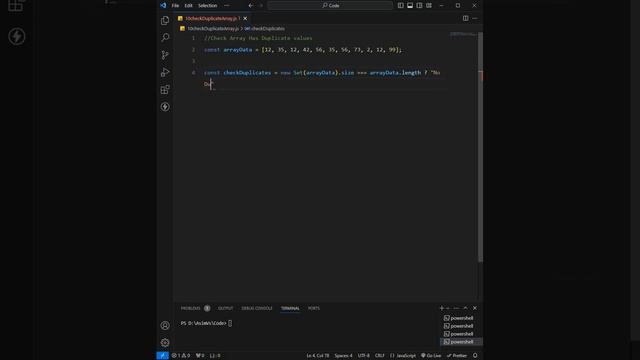Viewport: 640px width, 360px height.
Task: Change end of line sequence CRLF
Action: (380, 356)
